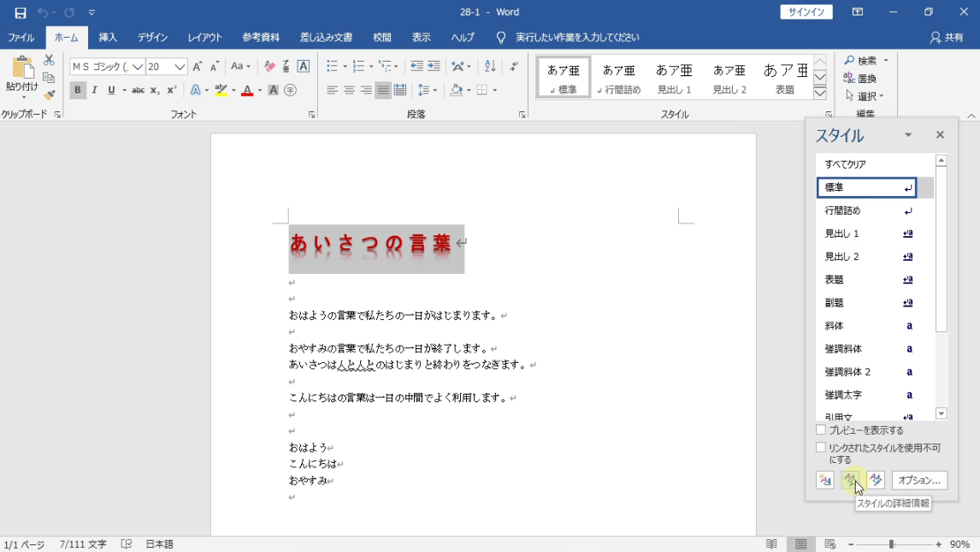Click the サインイン button
This screenshot has width=980, height=552.
[806, 12]
